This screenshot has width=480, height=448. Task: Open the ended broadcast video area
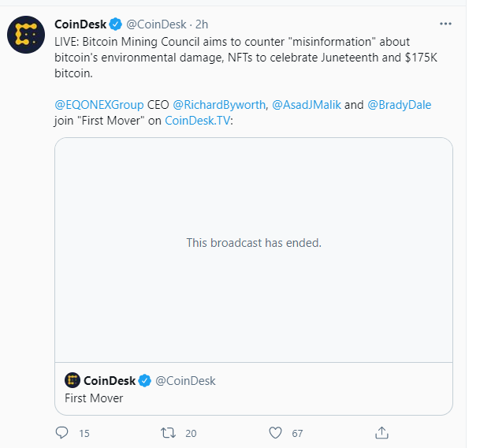click(254, 250)
